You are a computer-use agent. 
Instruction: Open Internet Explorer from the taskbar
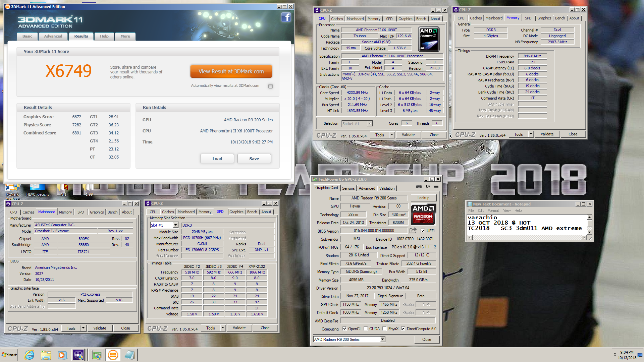click(30, 355)
